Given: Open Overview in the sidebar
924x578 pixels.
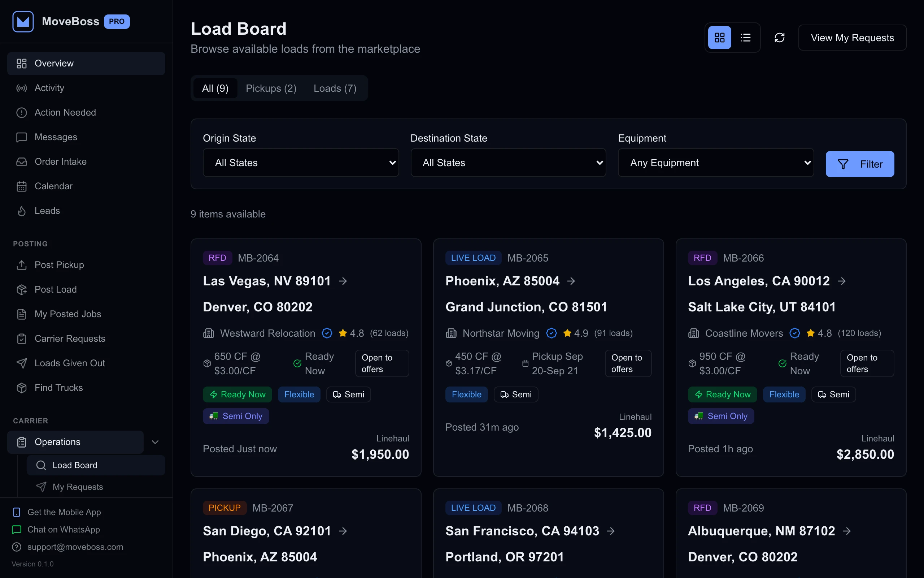Looking at the screenshot, I should [x=86, y=64].
